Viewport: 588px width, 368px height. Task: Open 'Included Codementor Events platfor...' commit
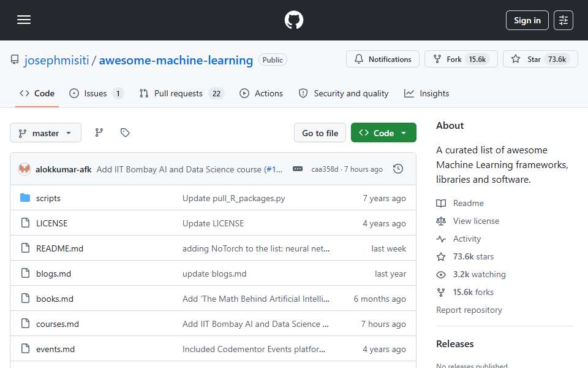click(254, 349)
